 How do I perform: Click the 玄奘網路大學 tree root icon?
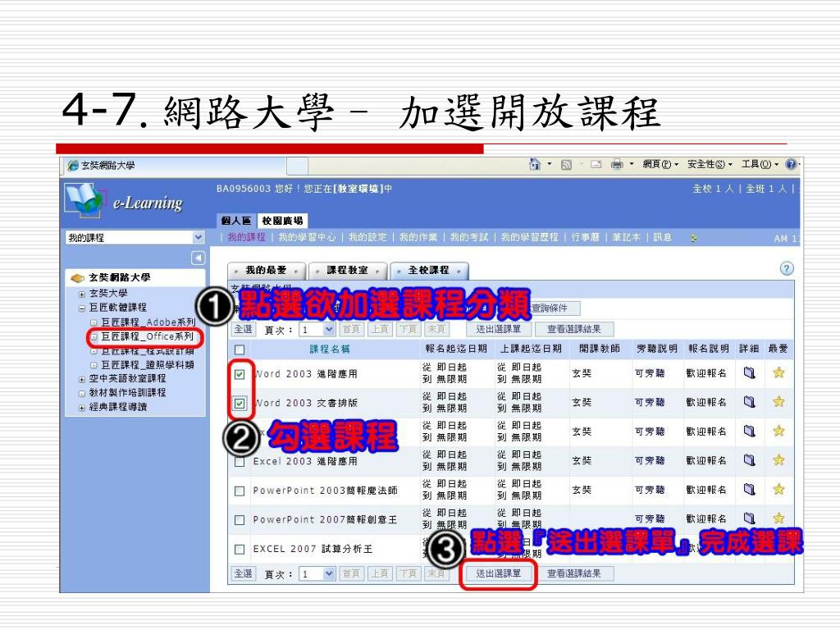point(78,278)
